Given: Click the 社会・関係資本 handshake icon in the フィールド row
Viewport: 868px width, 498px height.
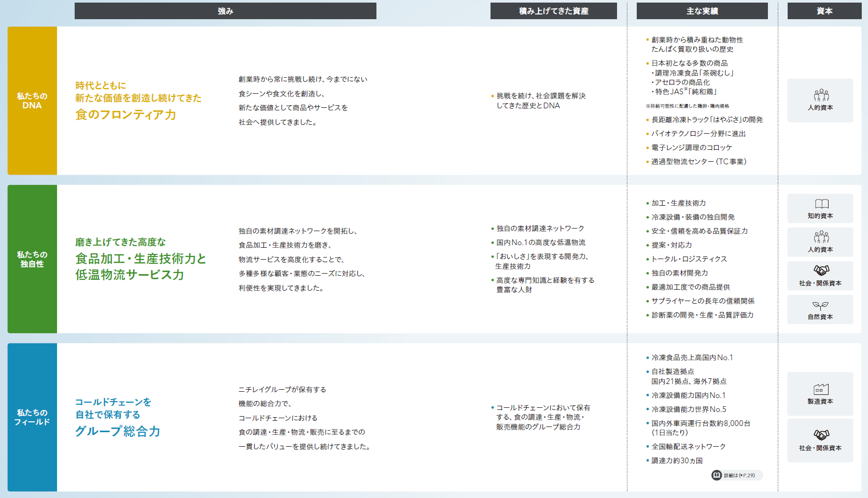Looking at the screenshot, I should pos(821,435).
